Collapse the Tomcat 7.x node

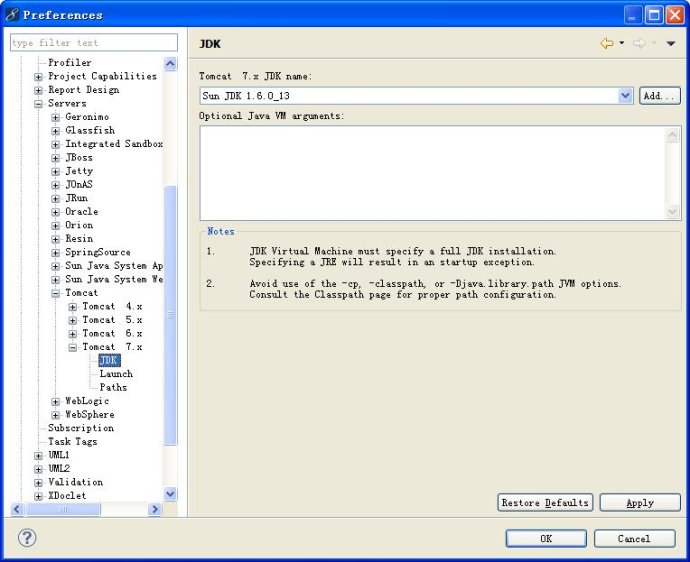point(73,348)
